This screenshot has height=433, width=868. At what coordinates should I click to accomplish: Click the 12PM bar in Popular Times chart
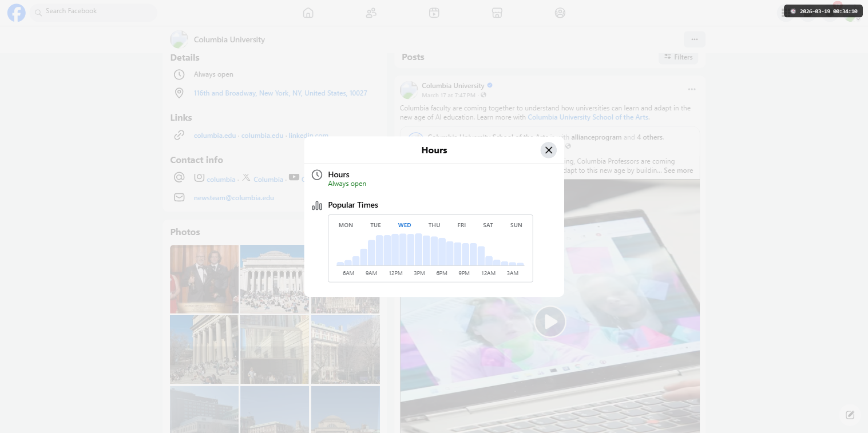(x=395, y=250)
